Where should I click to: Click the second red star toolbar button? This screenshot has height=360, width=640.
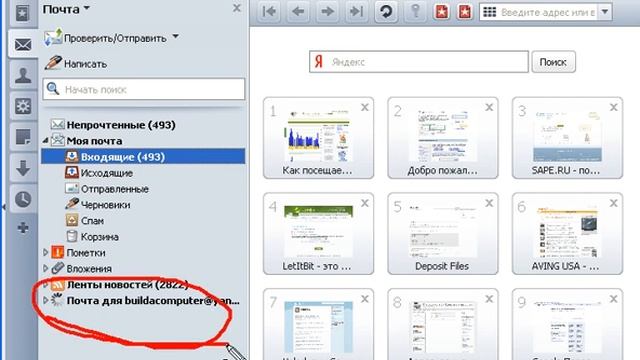click(464, 11)
